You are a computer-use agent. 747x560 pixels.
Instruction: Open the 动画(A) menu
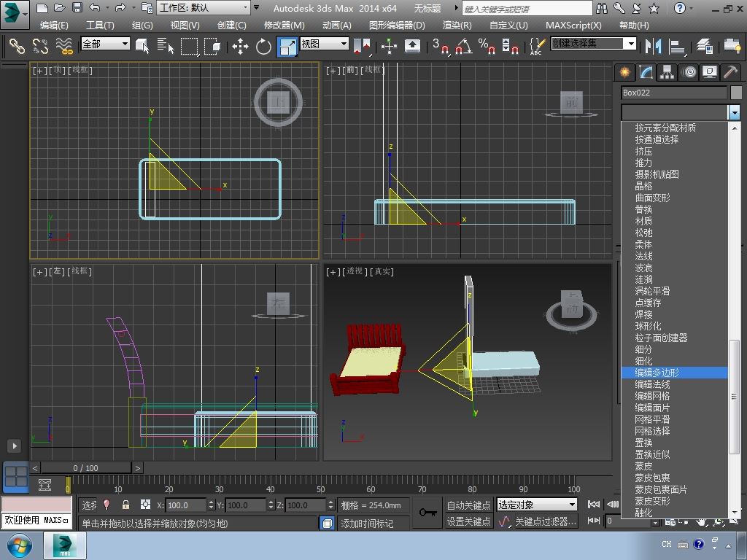tap(337, 26)
